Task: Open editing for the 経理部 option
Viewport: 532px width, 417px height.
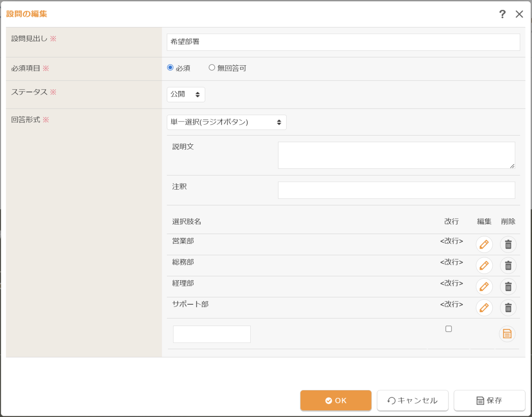Action: (x=484, y=287)
